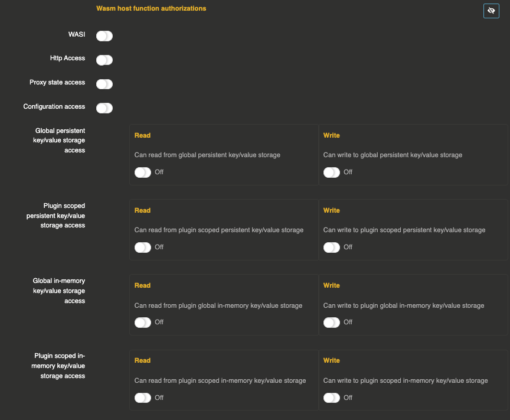
Task: Enable Read for plugin scoped in-memory storage
Action: click(143, 398)
